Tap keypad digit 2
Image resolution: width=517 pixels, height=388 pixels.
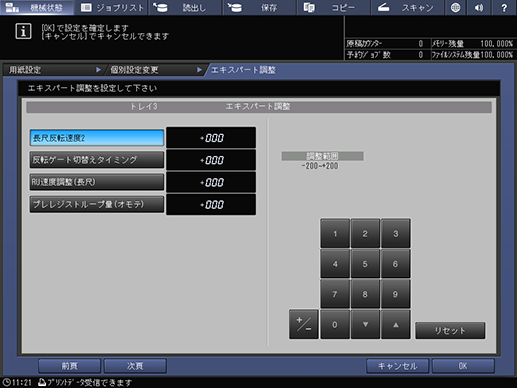click(365, 233)
